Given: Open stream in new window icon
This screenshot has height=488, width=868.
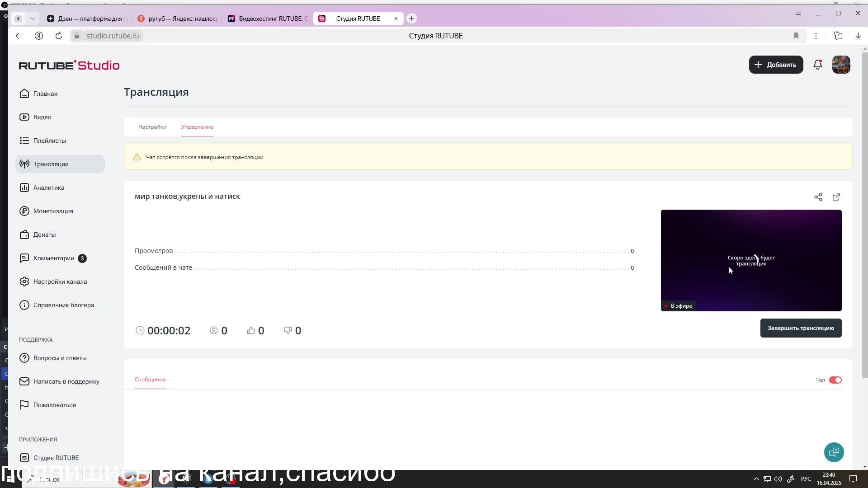Looking at the screenshot, I should click(x=836, y=197).
